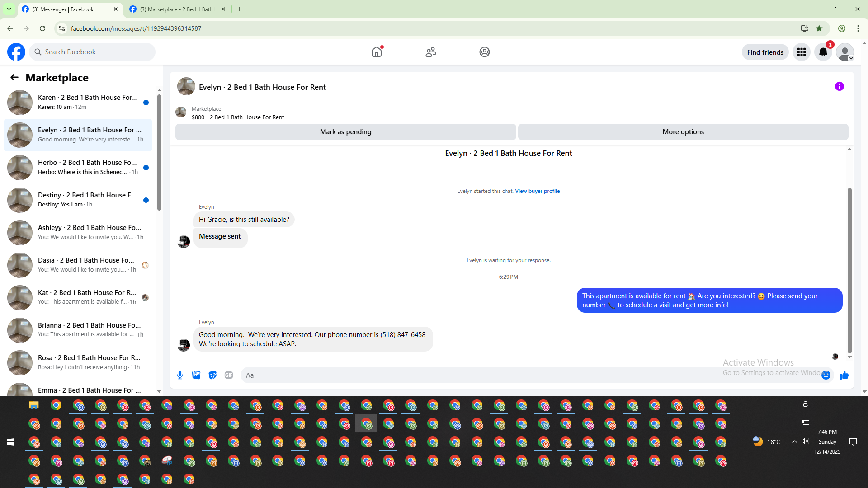Screen dimensions: 868x488
Task: Open the Facebook menu grid icon
Action: tap(801, 52)
